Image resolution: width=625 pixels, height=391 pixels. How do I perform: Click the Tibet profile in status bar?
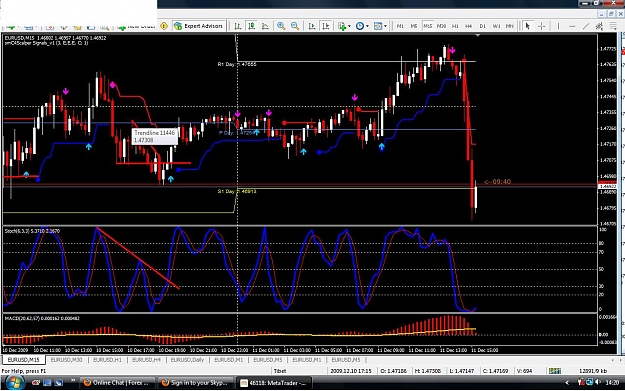click(280, 371)
